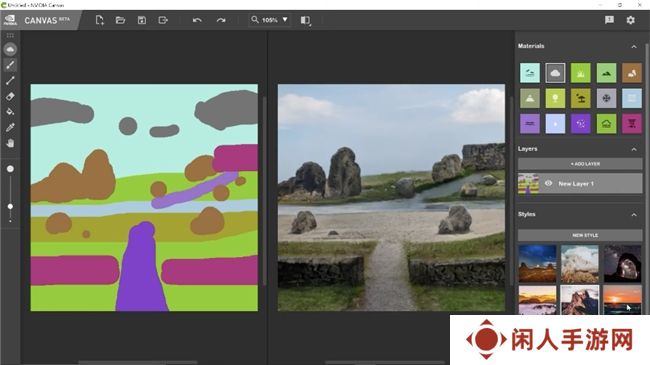Pick the mustard Sand beach material

580,98
